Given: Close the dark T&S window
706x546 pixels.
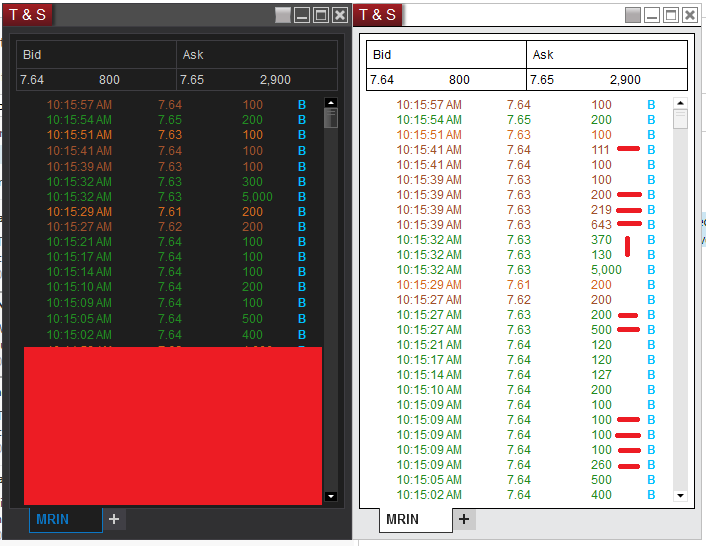Looking at the screenshot, I should click(x=339, y=15).
